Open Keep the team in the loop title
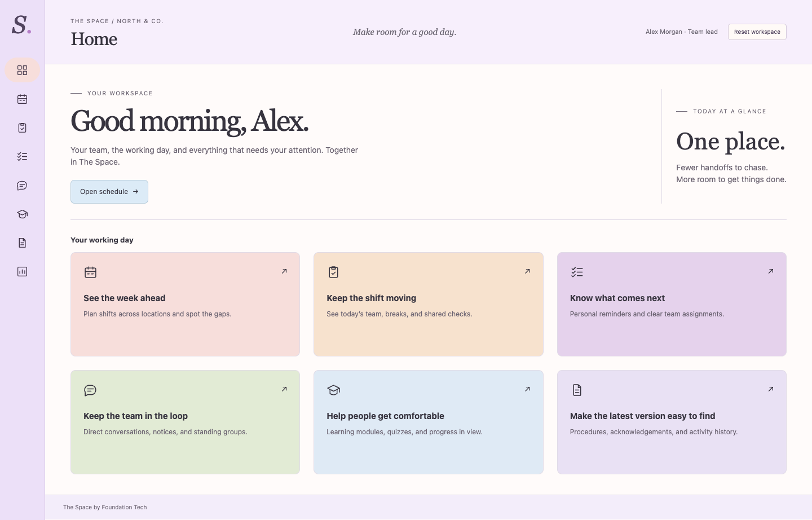Viewport: 812px width, 520px height. pyautogui.click(x=135, y=416)
